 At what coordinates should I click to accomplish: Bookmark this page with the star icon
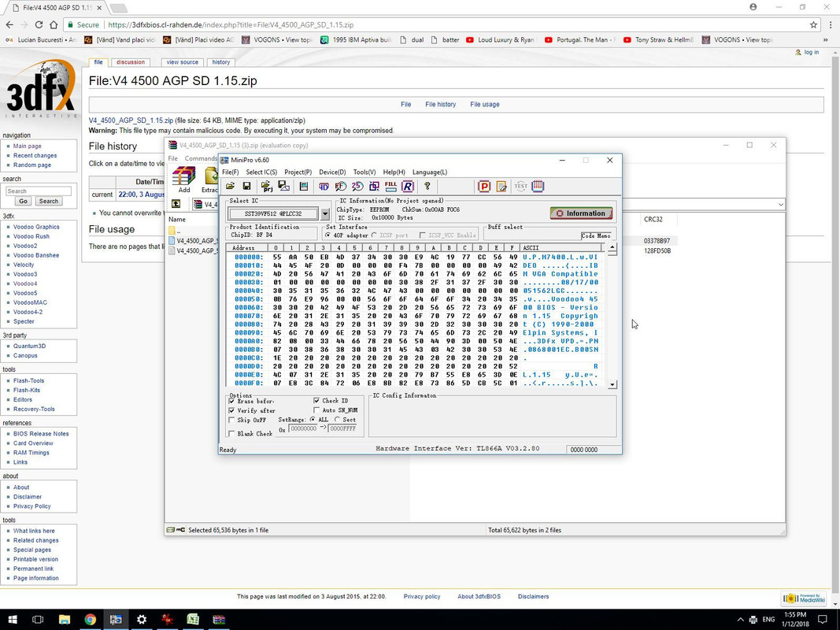click(813, 24)
